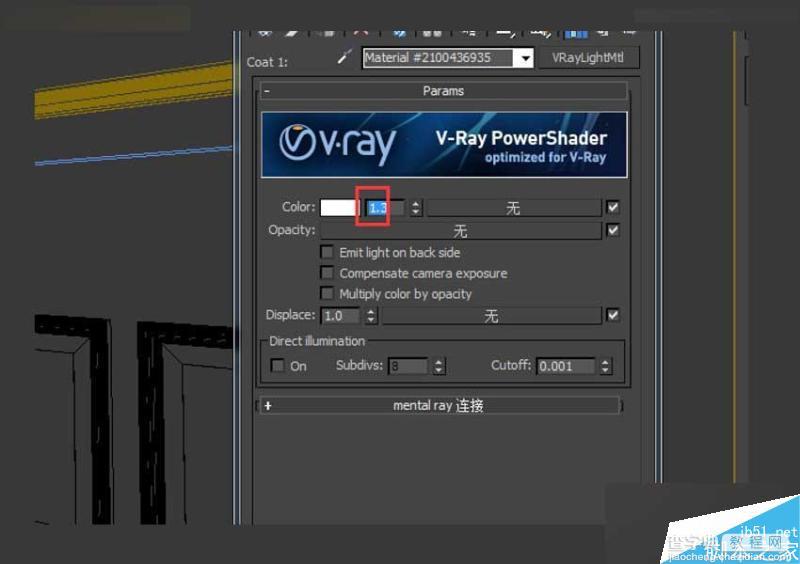This screenshot has height=564, width=800.
Task: Toggle the Color map enable checkbox
Action: tap(613, 207)
